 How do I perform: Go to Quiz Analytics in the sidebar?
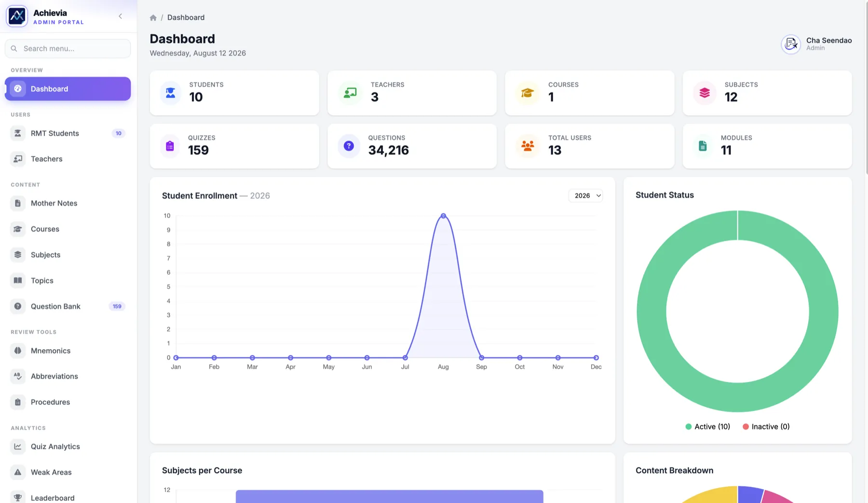tap(68, 447)
